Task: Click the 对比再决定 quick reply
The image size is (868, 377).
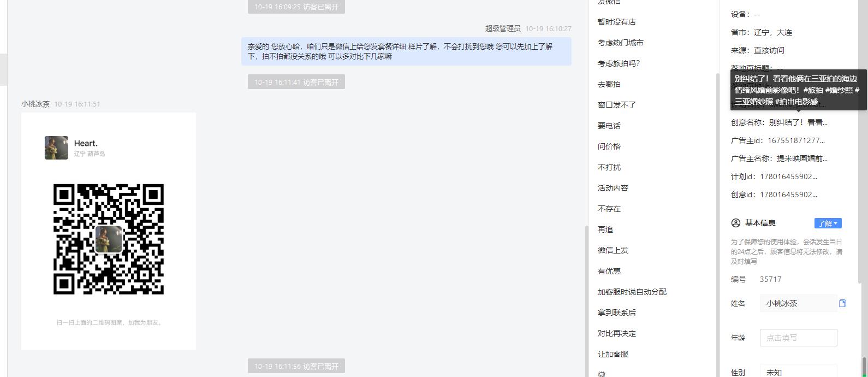Action: coord(617,333)
